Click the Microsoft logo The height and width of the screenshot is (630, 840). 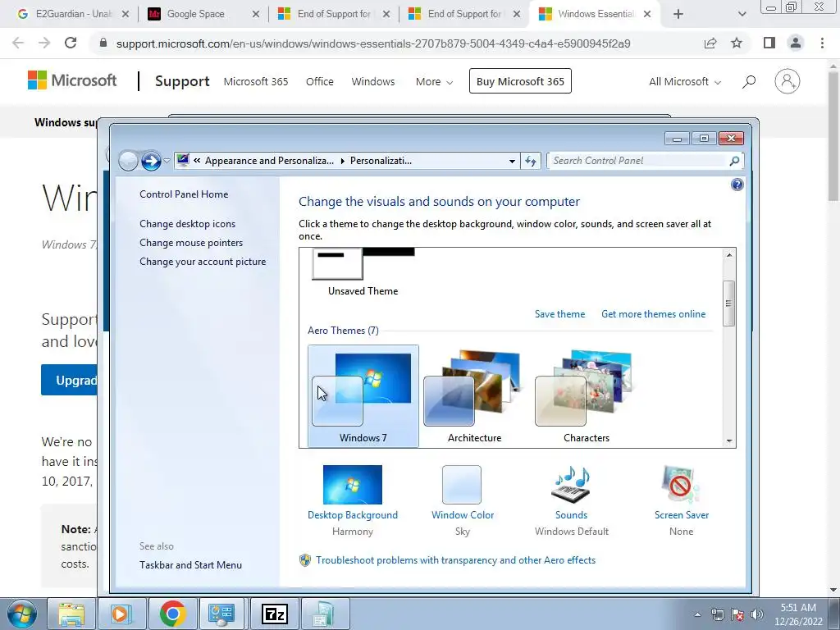(x=72, y=81)
